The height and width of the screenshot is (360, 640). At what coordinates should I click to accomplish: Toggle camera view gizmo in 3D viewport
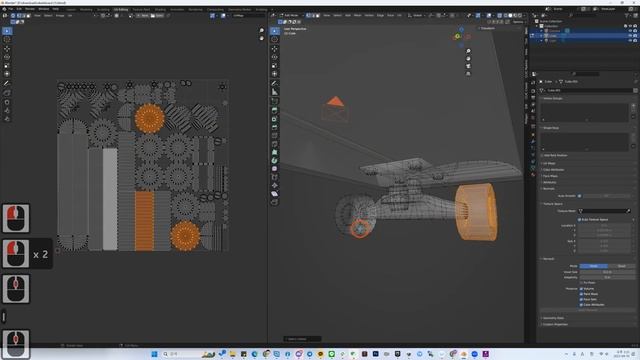point(468,66)
